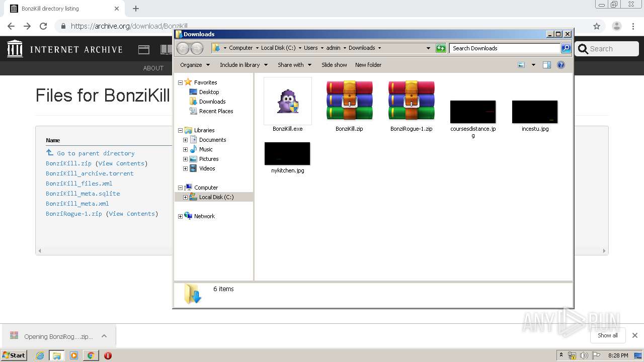Expand Local Disk (C:) in tree

pos(185,197)
